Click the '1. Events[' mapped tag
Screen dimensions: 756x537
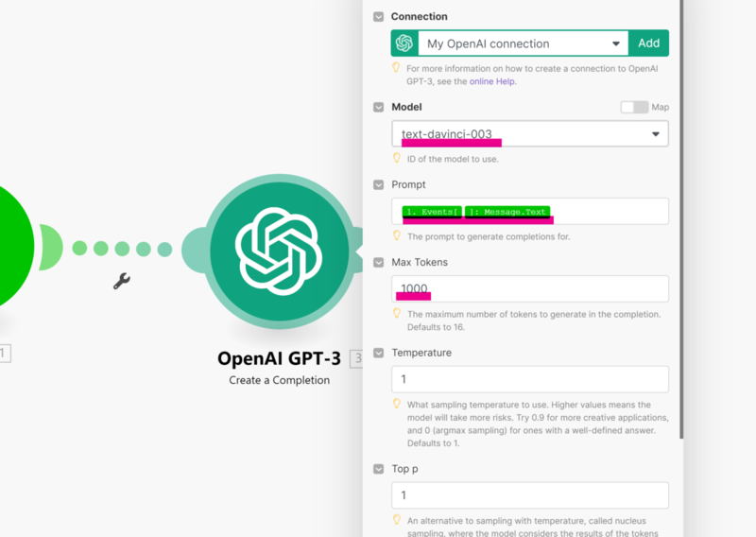[x=432, y=212]
